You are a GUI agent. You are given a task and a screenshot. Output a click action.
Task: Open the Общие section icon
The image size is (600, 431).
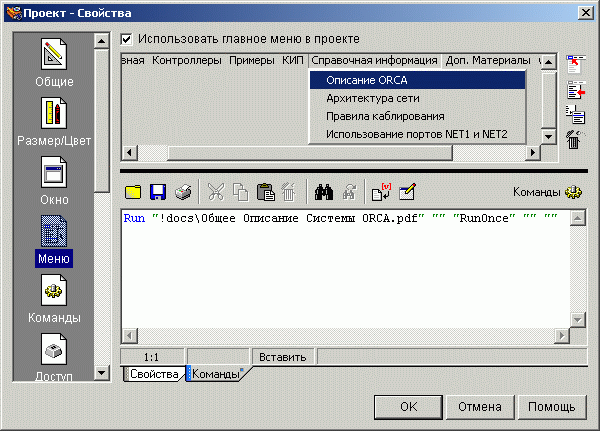point(54,54)
